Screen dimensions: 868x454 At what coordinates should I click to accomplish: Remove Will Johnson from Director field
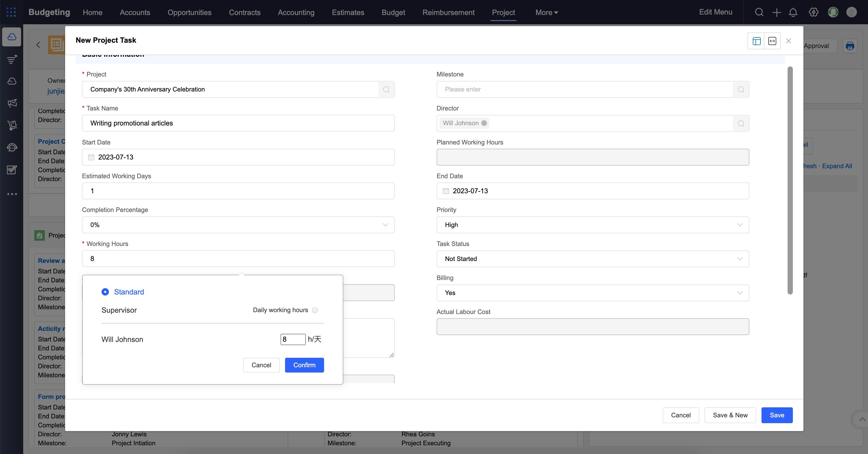coord(484,123)
